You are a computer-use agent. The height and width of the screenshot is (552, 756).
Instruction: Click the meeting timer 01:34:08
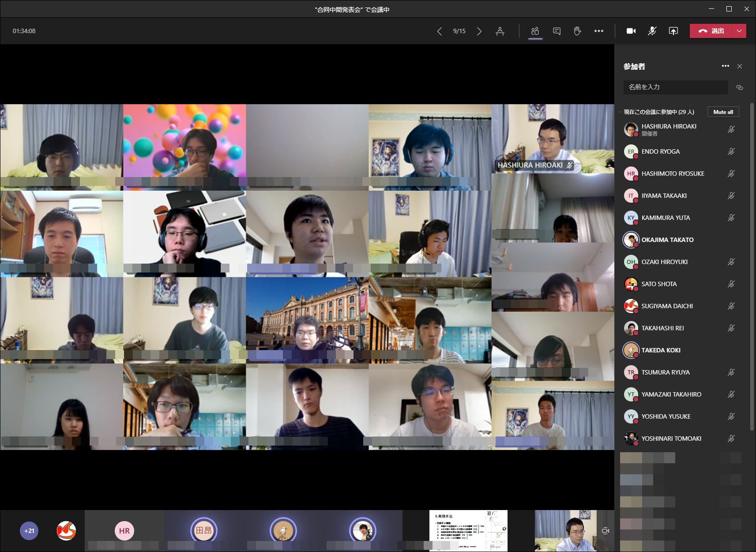click(x=24, y=31)
